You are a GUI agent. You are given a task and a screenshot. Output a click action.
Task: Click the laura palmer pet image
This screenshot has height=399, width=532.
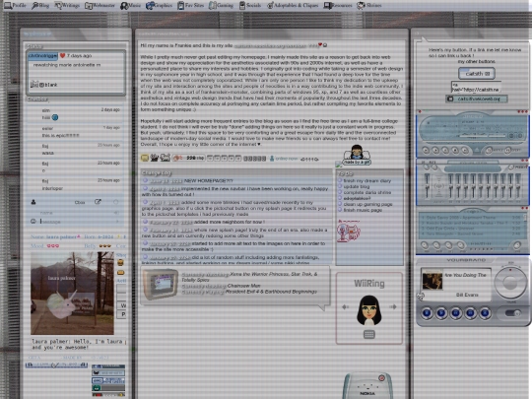pos(72,294)
